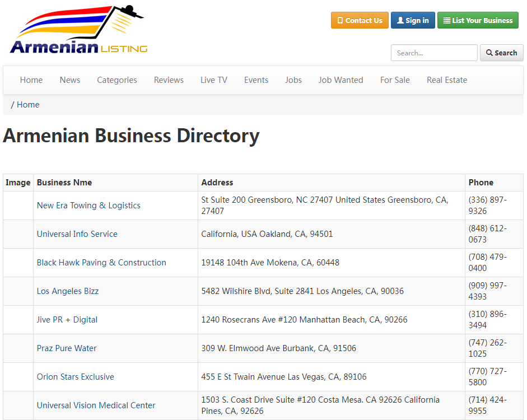Open the Los Angeles Bizz listing
Viewport: 527px width, 420px height.
(x=68, y=291)
